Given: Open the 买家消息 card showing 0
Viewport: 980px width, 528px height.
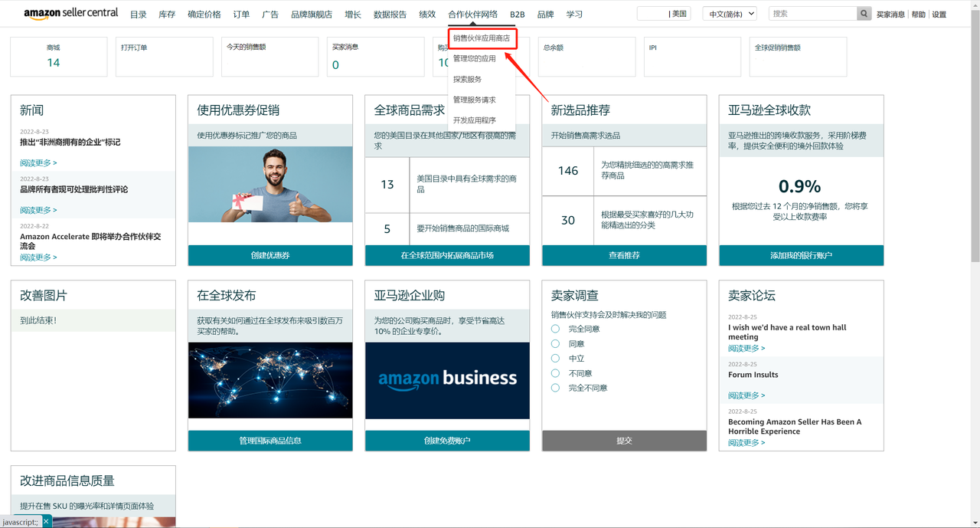Looking at the screenshot, I should 376,57.
